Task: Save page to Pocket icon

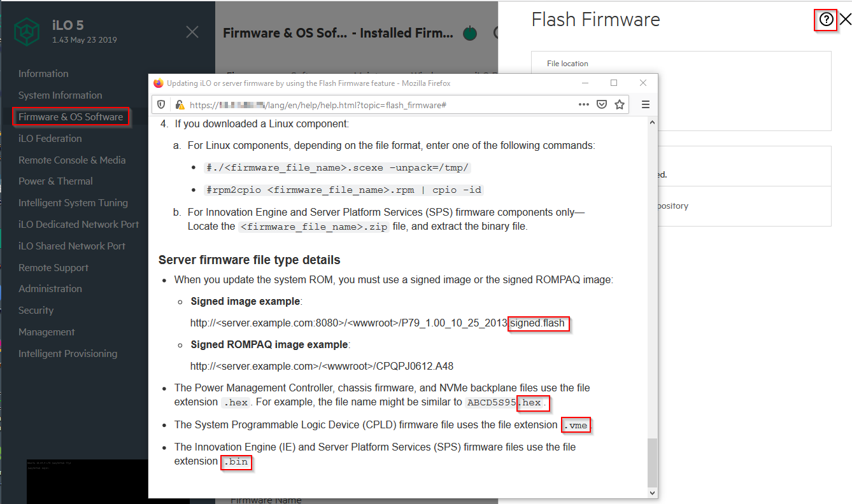Action: [x=601, y=105]
